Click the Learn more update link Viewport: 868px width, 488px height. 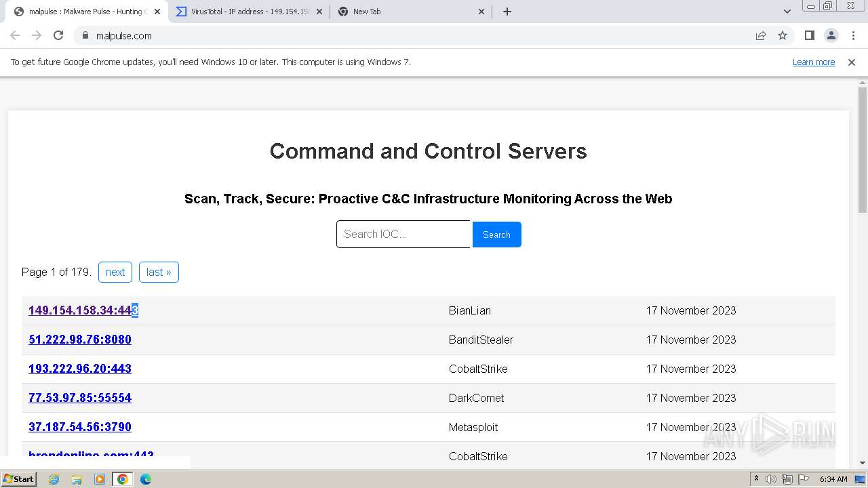pyautogui.click(x=814, y=62)
